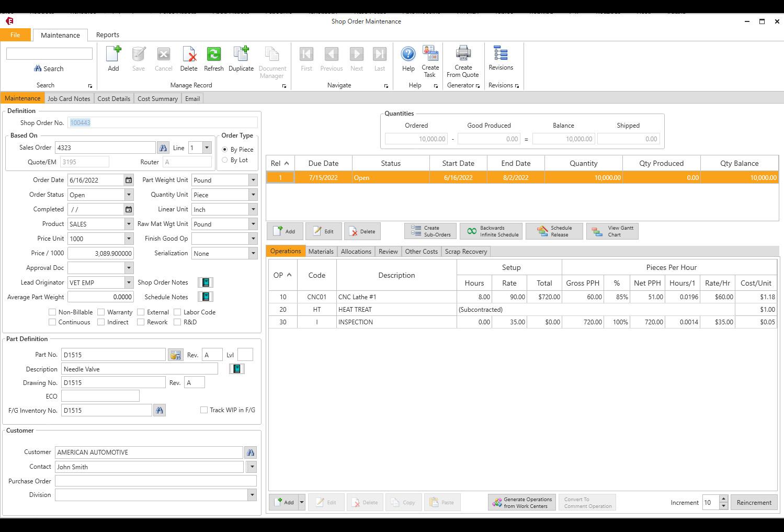This screenshot has width=784, height=532.
Task: Check the Track WIP in F/G option
Action: [204, 410]
